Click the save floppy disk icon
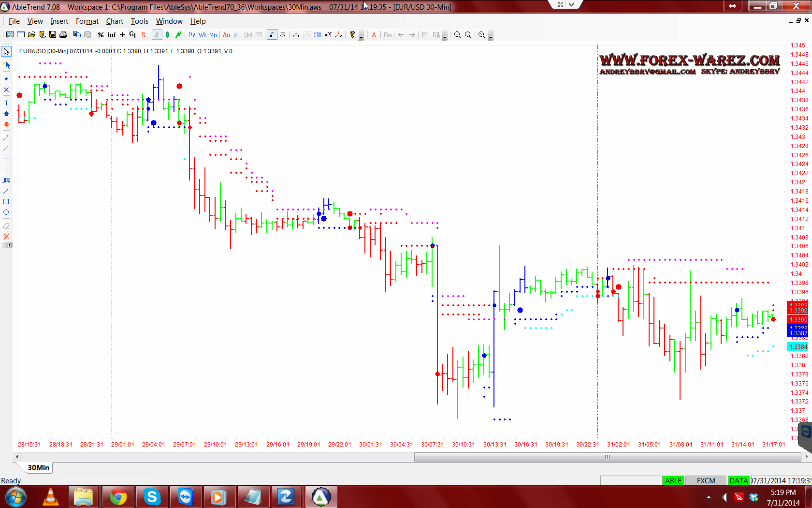 coord(53,35)
